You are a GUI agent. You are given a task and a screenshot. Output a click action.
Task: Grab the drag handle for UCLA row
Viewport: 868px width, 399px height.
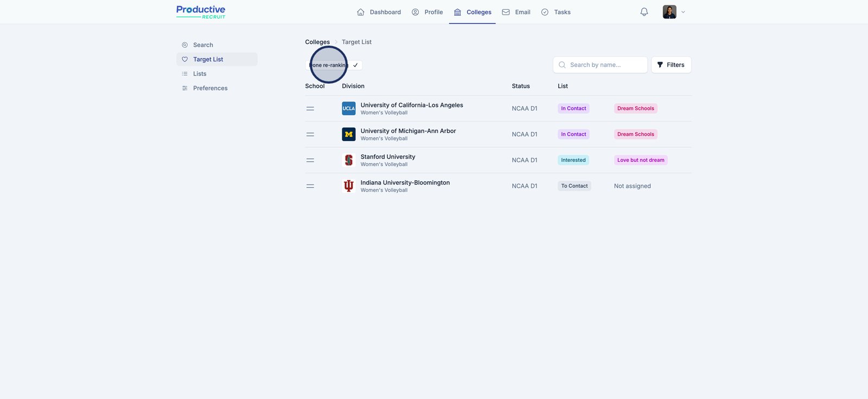click(310, 109)
